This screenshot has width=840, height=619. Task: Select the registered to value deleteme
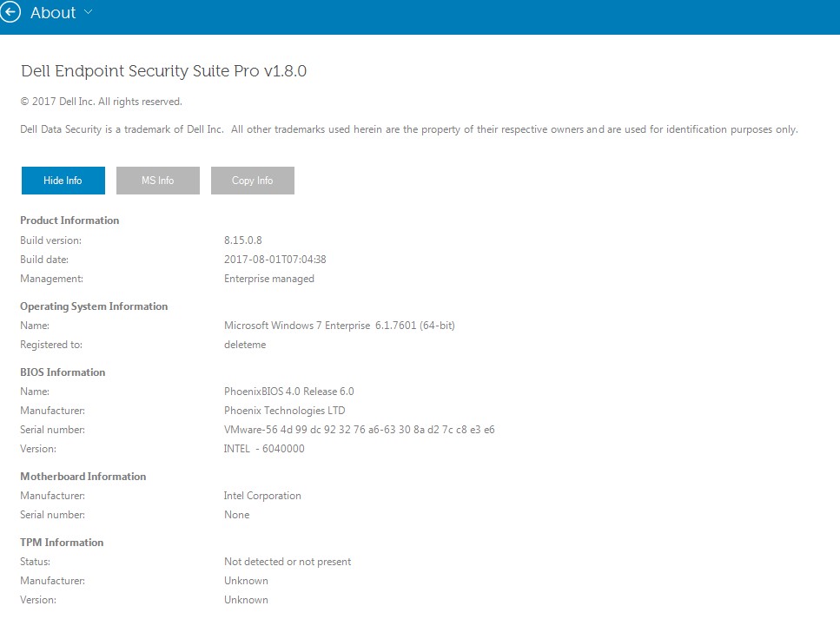pyautogui.click(x=245, y=345)
